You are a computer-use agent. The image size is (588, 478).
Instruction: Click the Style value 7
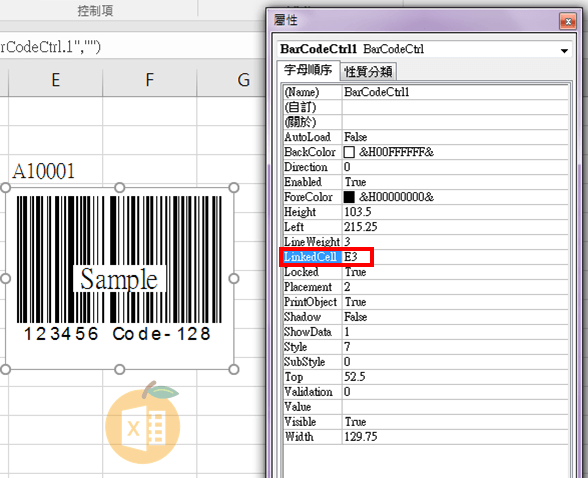tap(455, 347)
